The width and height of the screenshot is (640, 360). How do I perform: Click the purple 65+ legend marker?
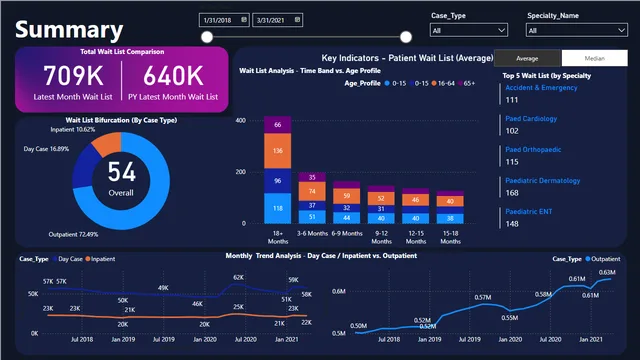[460, 83]
